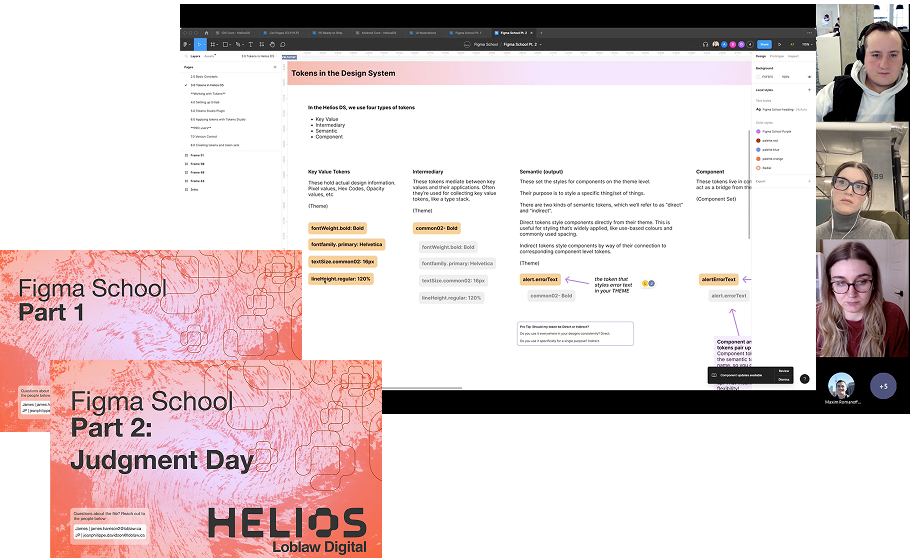Select the Pen tool

238,45
